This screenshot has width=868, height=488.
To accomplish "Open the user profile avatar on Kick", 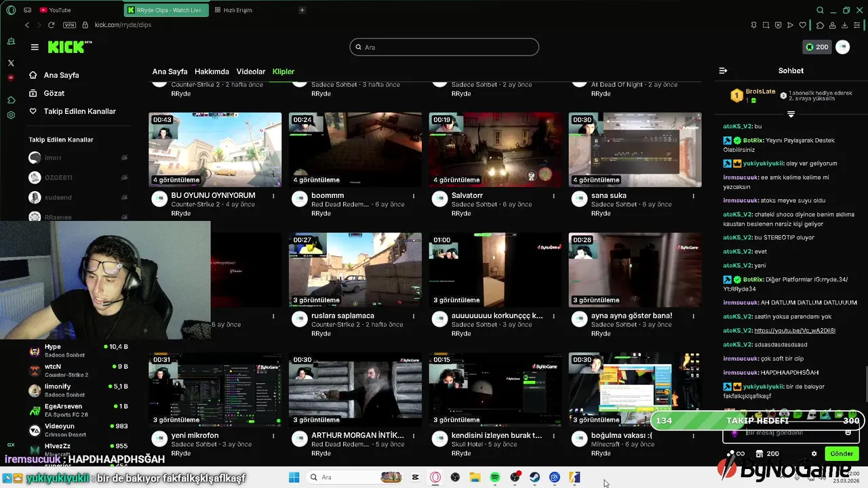I will pos(842,47).
